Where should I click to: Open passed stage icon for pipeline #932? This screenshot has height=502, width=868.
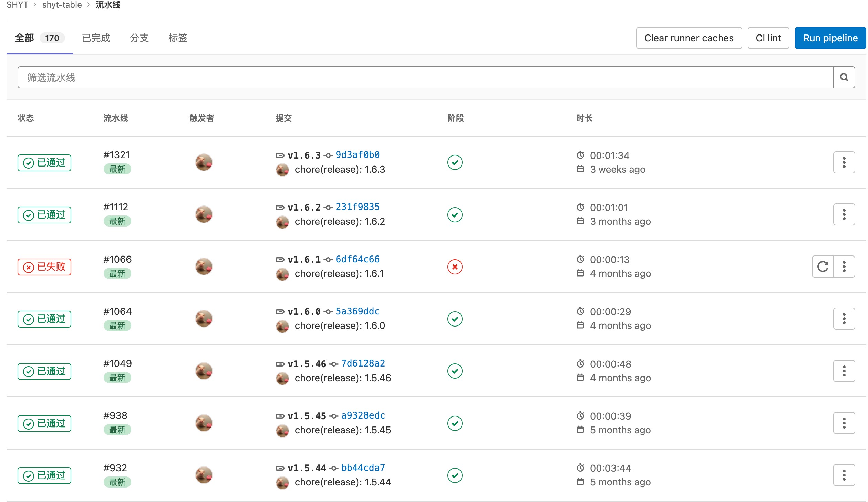(455, 475)
